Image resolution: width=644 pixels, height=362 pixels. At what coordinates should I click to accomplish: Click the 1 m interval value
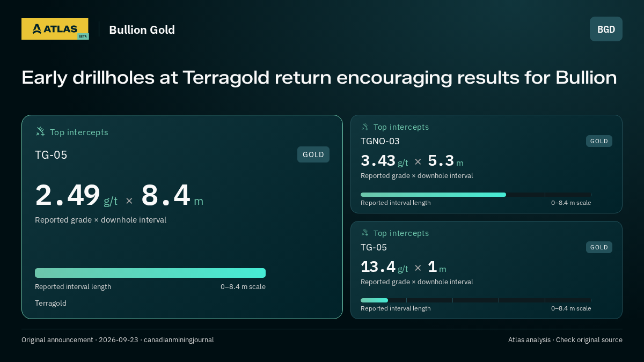point(437,267)
